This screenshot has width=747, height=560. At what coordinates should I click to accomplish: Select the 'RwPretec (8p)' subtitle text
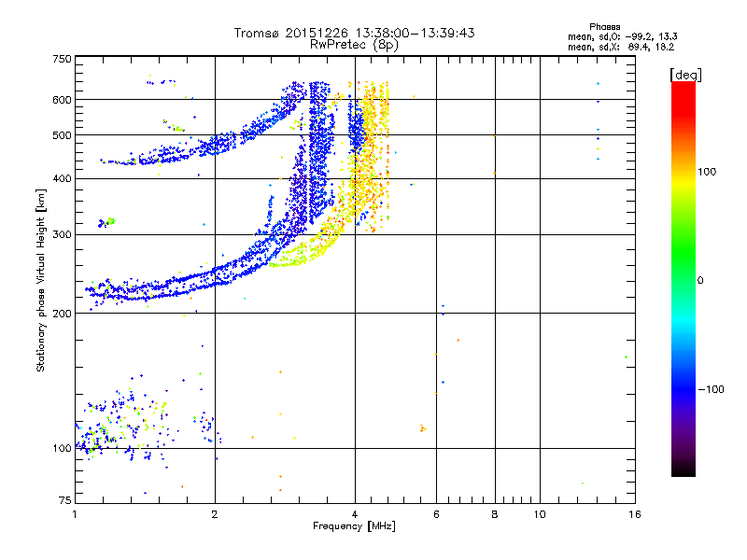pyautogui.click(x=354, y=45)
